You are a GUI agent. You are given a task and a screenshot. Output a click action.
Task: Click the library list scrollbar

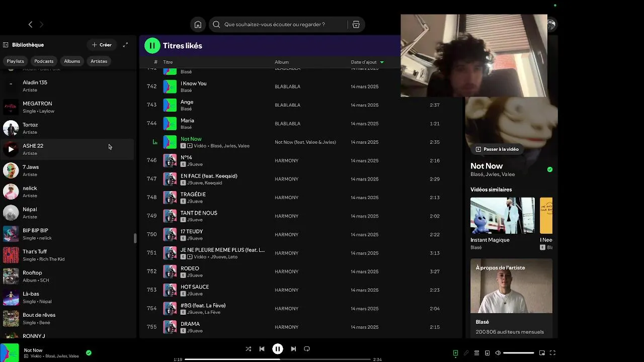(x=135, y=238)
